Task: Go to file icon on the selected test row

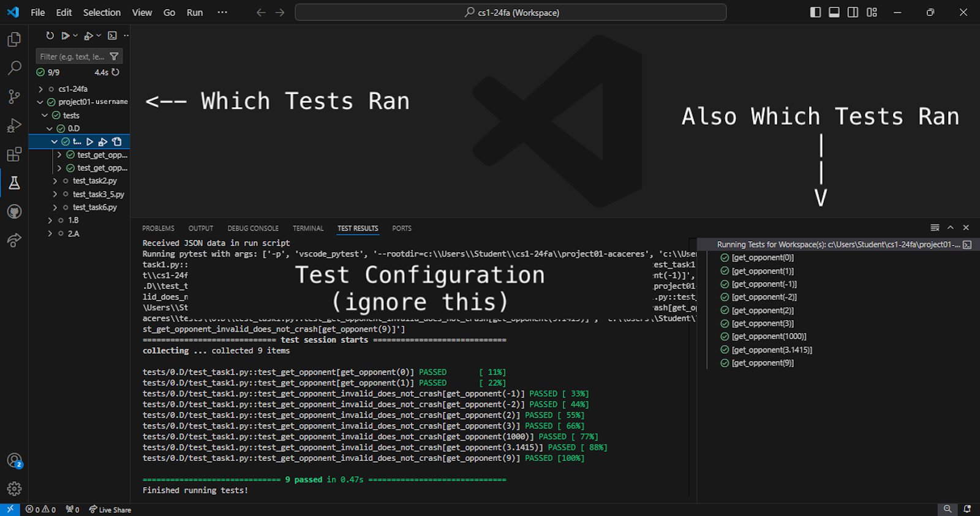Action: click(117, 141)
